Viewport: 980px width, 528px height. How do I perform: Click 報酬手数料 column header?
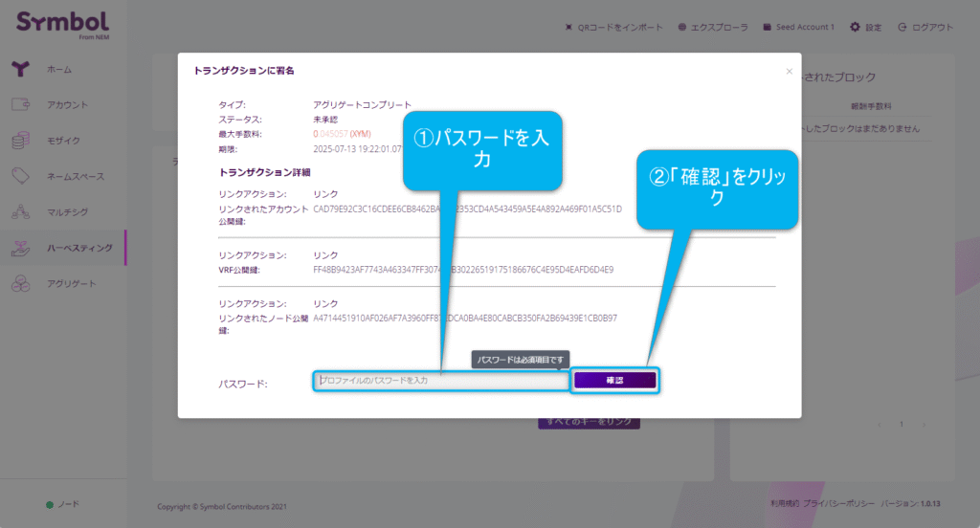click(x=871, y=106)
